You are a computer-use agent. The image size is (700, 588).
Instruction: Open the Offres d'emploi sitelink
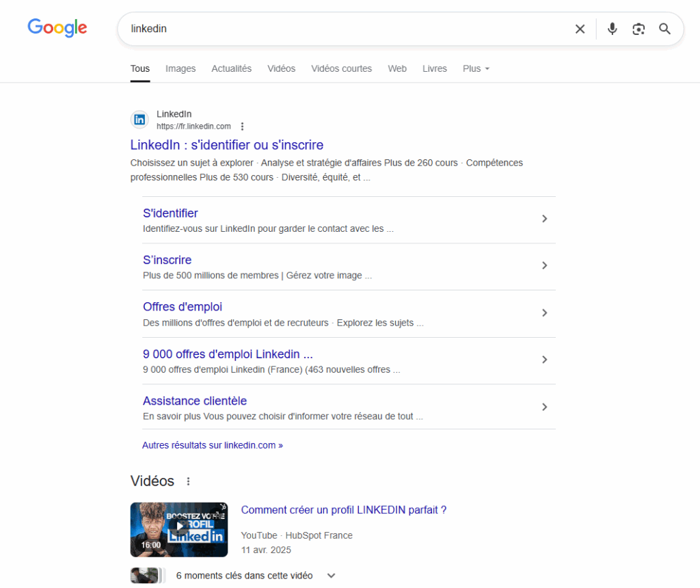pos(182,307)
